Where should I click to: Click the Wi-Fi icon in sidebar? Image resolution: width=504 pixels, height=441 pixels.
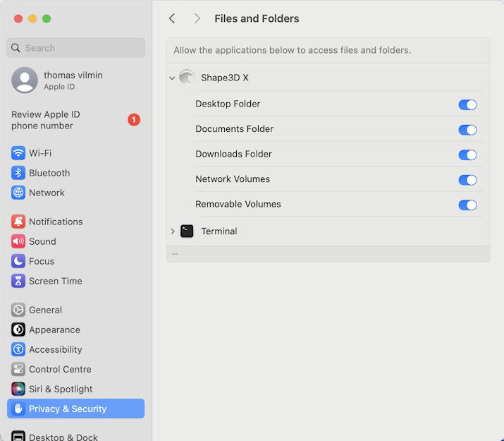pos(18,153)
